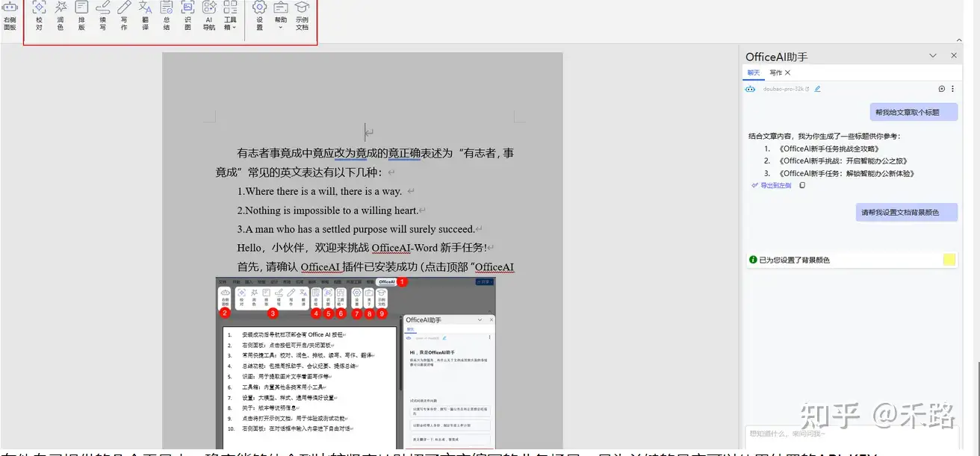Click the copy icon next to 导出到左侧
The image size is (980, 456).
802,185
